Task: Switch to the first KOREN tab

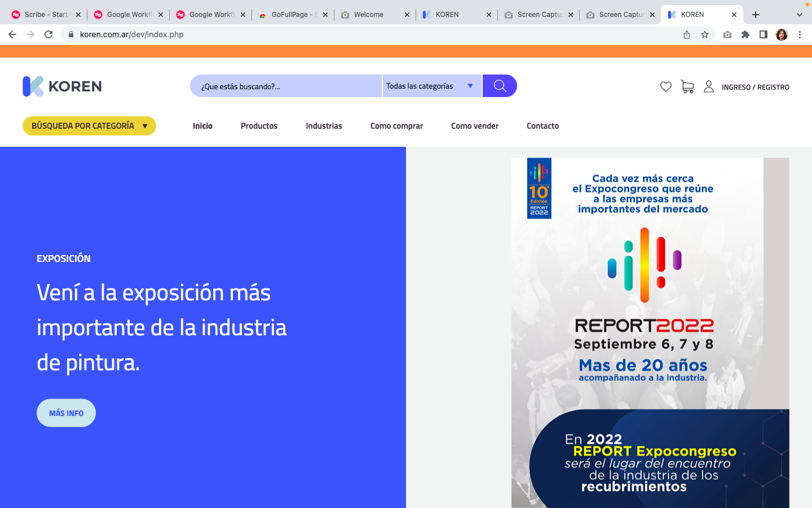Action: 457,15
